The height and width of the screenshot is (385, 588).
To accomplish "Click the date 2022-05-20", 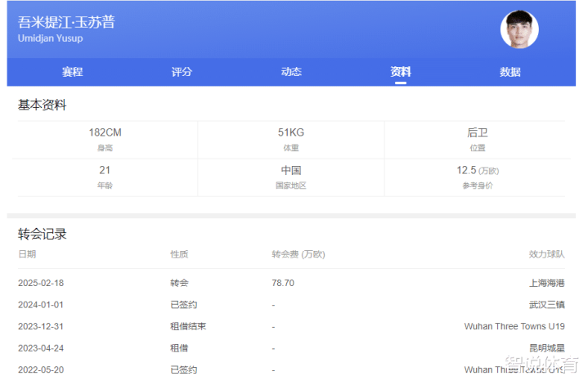I will tap(41, 369).
